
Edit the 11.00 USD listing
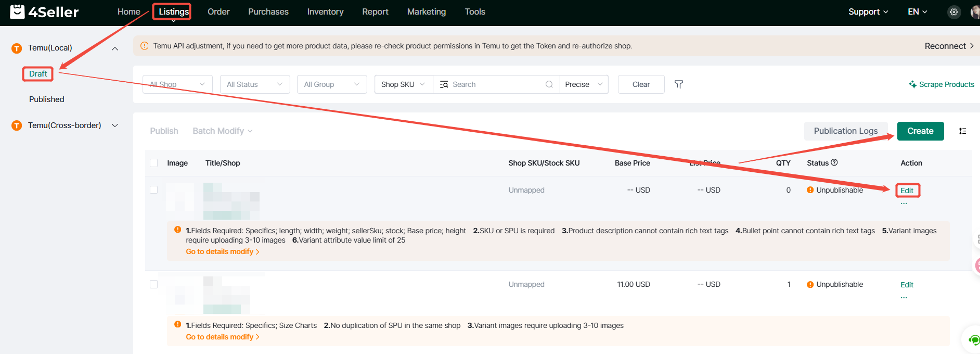pyautogui.click(x=907, y=285)
